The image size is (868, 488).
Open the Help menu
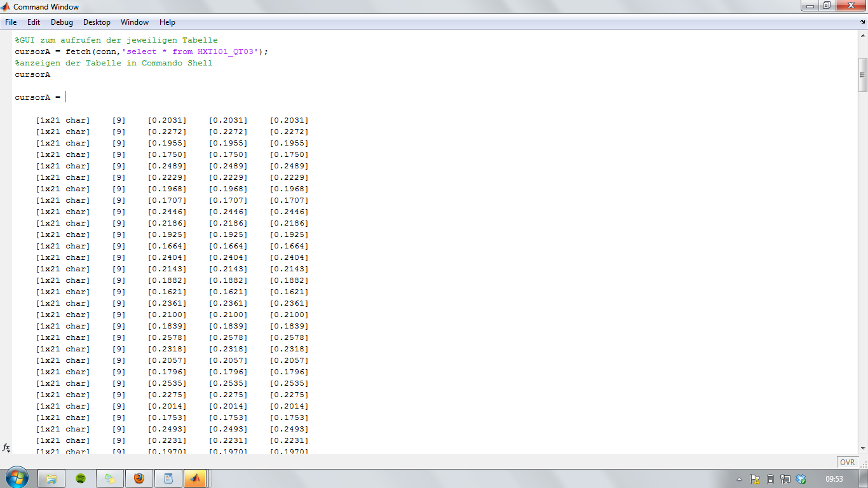click(167, 22)
